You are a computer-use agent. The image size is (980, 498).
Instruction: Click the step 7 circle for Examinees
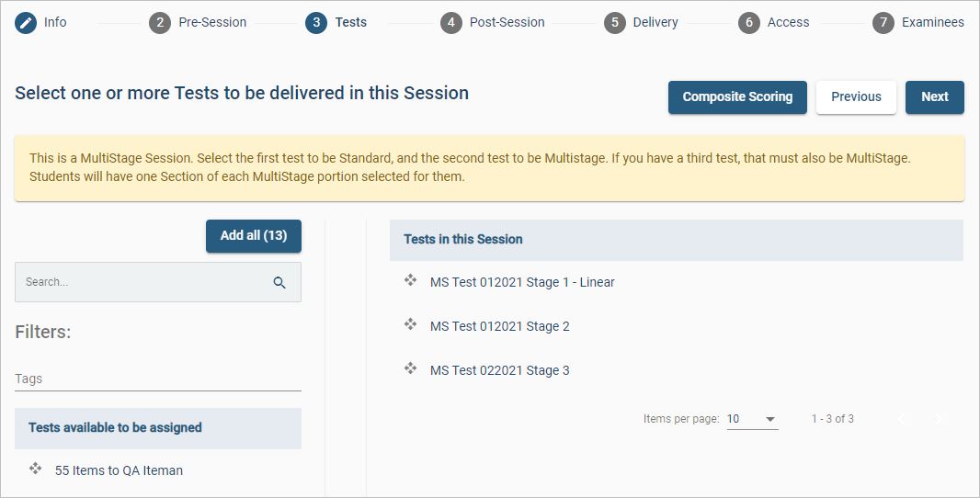click(x=883, y=22)
